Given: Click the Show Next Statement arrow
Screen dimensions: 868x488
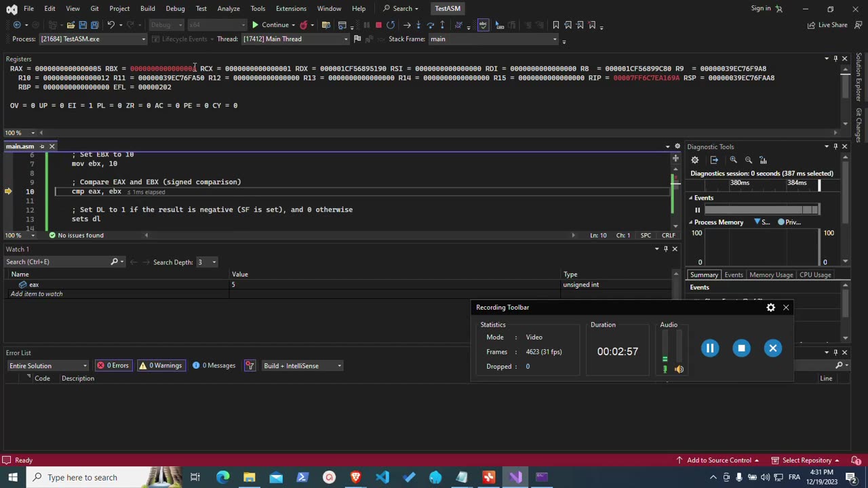Looking at the screenshot, I should pyautogui.click(x=407, y=25).
